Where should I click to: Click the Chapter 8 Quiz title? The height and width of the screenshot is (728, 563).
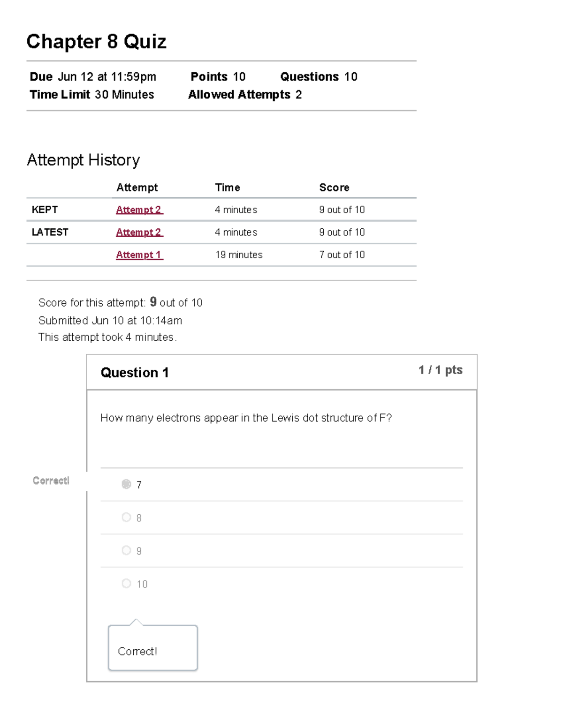tap(96, 42)
